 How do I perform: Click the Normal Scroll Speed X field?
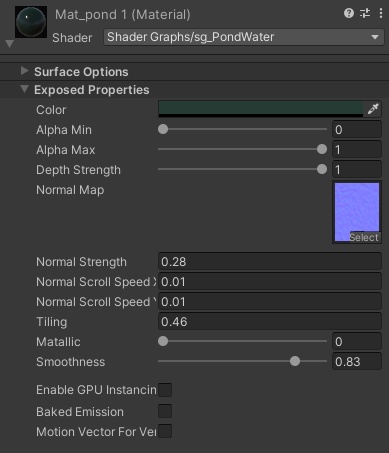click(270, 282)
